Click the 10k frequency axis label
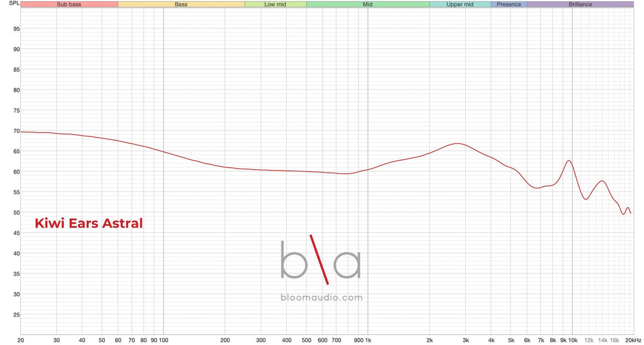Screen dimensions: 644x345 tap(573, 340)
